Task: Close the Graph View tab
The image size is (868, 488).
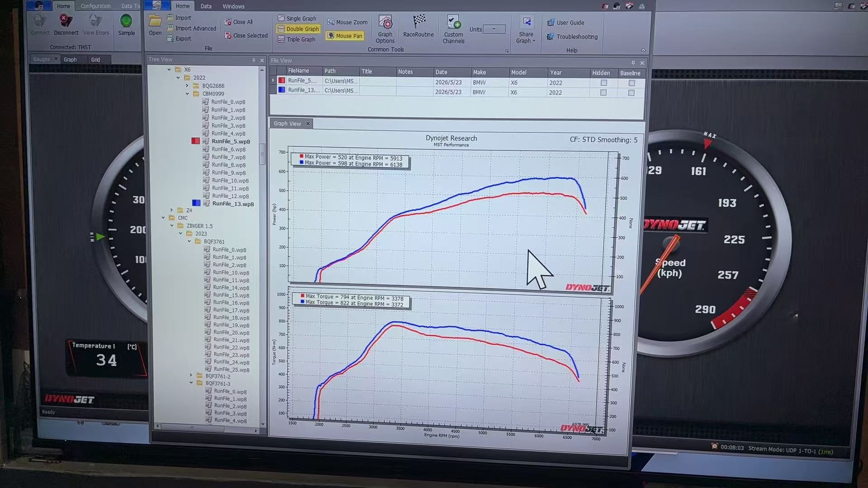Action: (x=308, y=124)
